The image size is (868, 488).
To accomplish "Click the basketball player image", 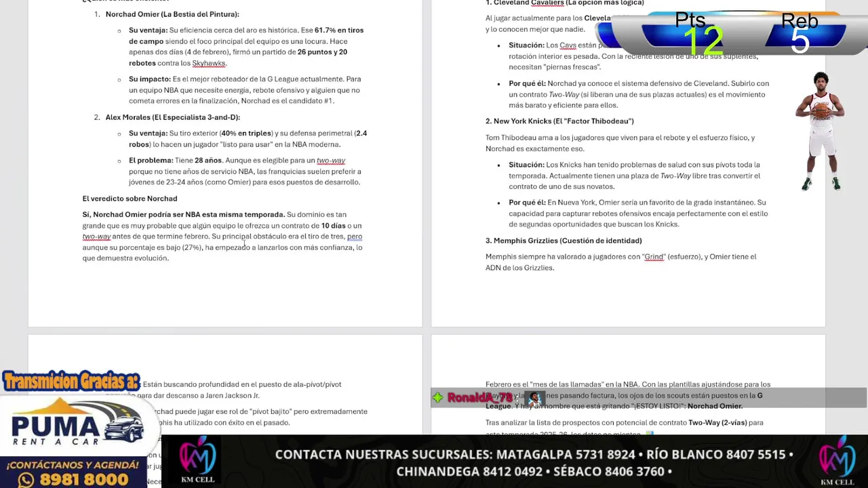I will point(821,131).
